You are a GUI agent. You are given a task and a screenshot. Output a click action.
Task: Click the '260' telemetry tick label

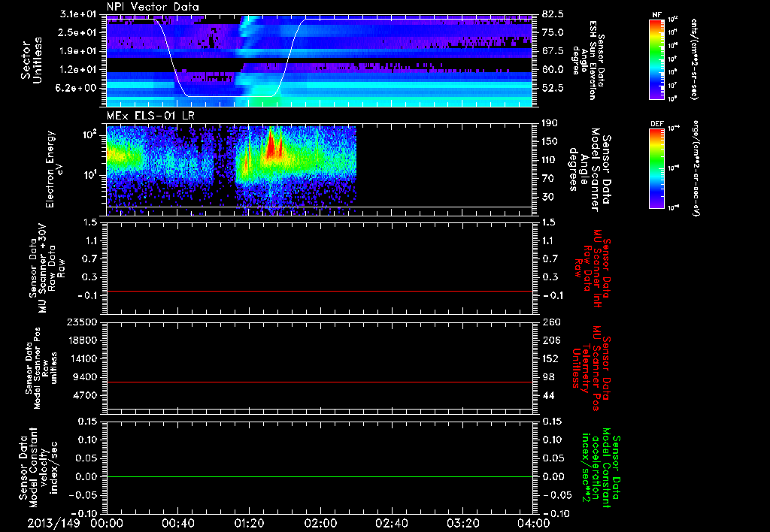[x=550, y=322]
